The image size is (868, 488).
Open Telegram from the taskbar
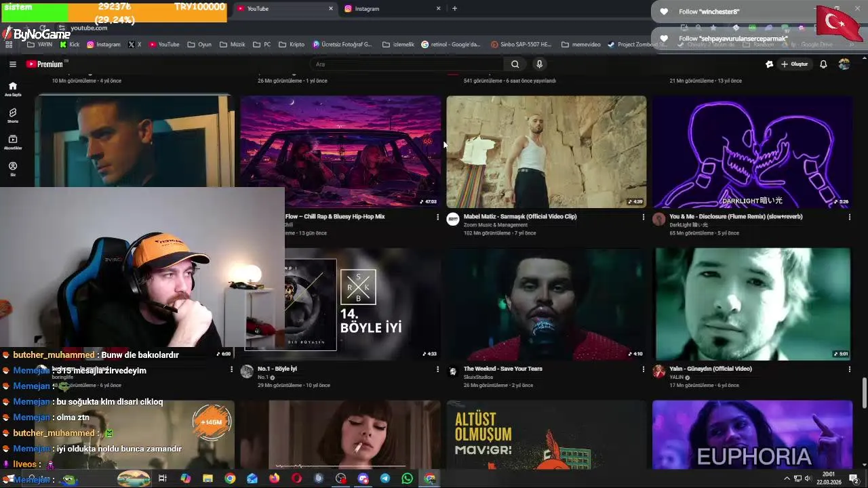tap(385, 479)
